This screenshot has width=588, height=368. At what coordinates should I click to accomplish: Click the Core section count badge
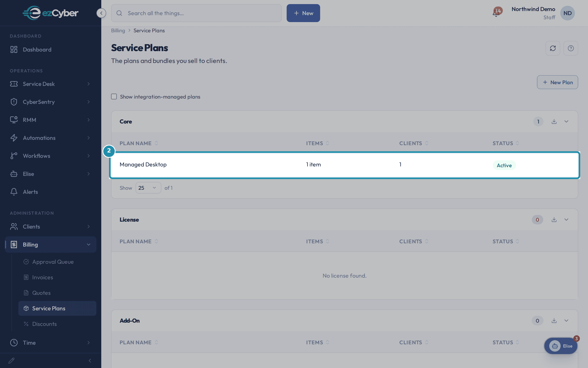click(538, 121)
